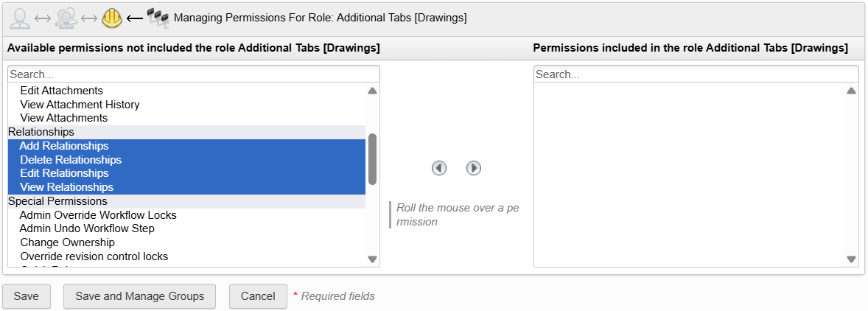This screenshot has height=311, width=868.
Task: Click down arrow in included permissions list
Action: pyautogui.click(x=851, y=259)
